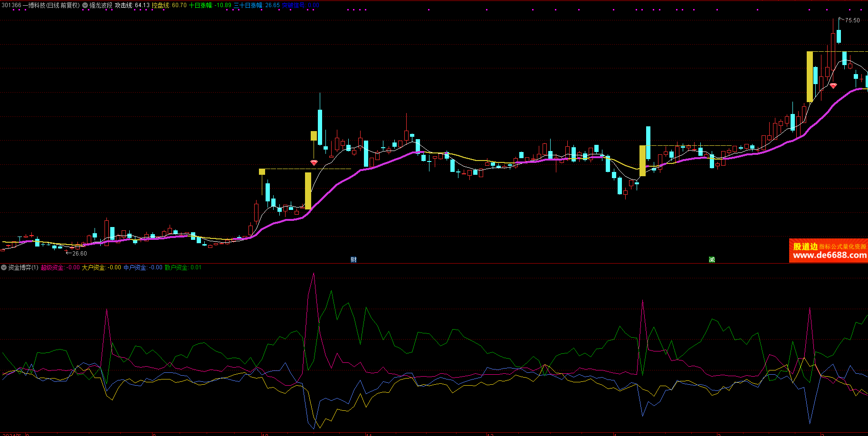The image size is (868, 436).
Task: Click the yellow bar beside the January cyan candle
Action: (642, 161)
